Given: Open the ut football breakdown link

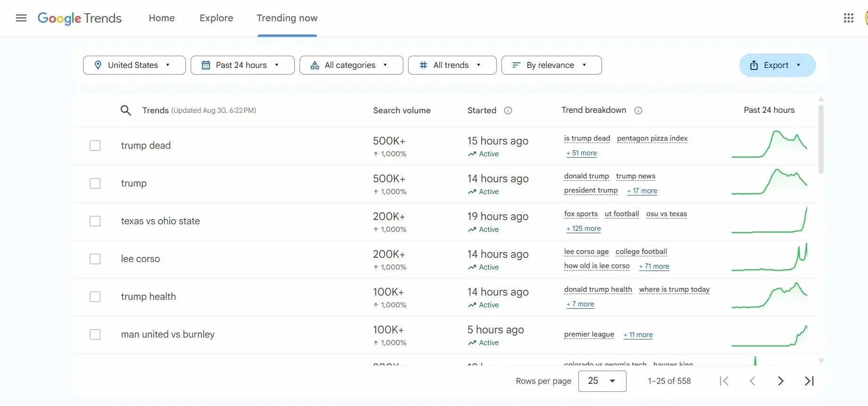Looking at the screenshot, I should (622, 214).
